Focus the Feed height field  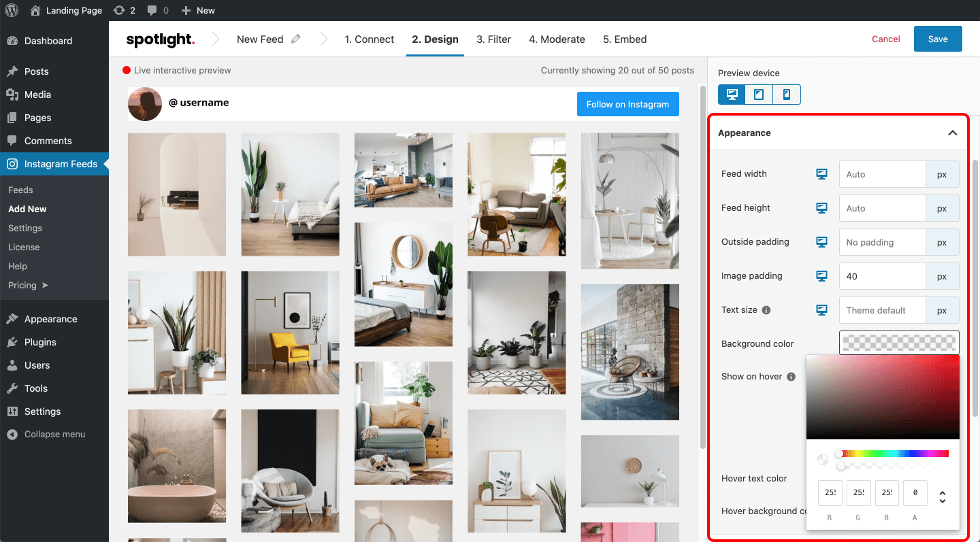tap(882, 208)
